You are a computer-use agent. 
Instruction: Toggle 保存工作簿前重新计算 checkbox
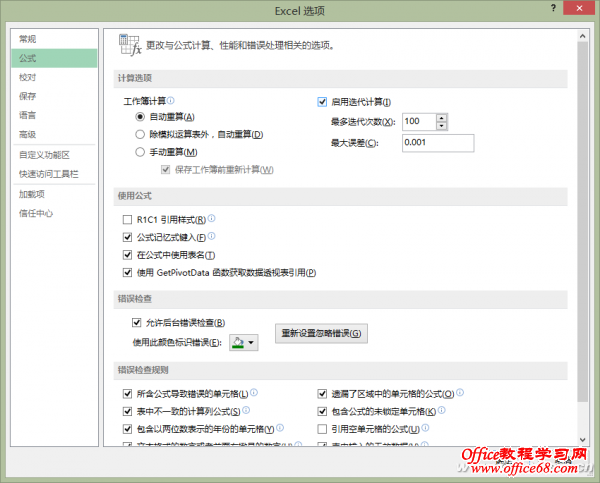(165, 170)
